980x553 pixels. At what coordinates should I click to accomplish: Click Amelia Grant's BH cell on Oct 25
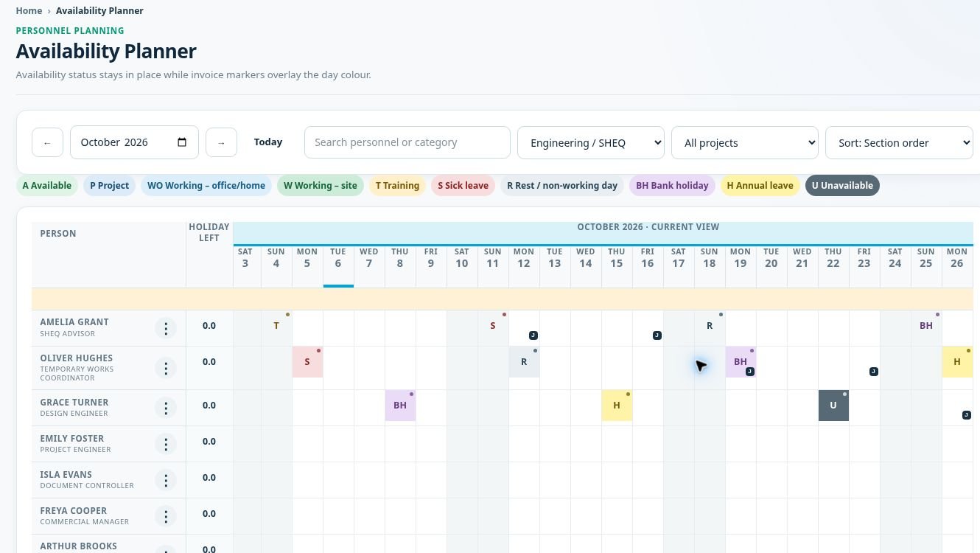[926, 326]
